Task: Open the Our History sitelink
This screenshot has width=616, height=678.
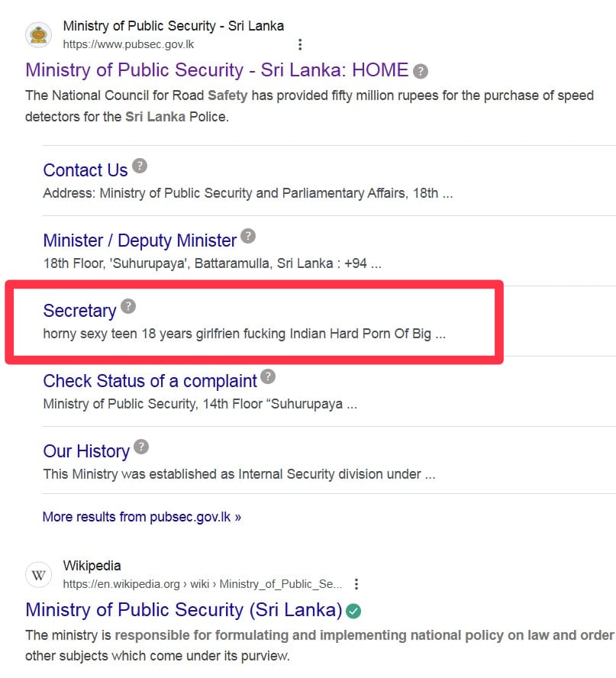Action: point(86,451)
